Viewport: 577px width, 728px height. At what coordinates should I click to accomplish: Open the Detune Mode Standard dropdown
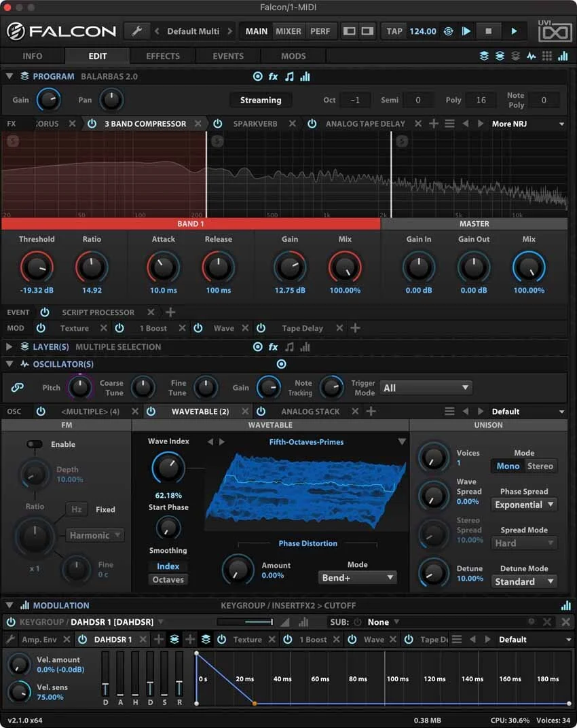[x=524, y=581]
